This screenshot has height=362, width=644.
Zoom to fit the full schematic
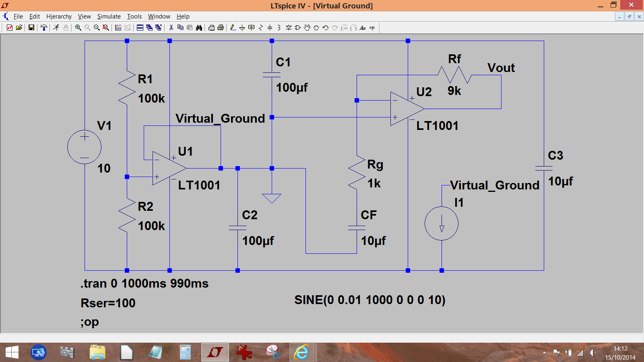(105, 28)
